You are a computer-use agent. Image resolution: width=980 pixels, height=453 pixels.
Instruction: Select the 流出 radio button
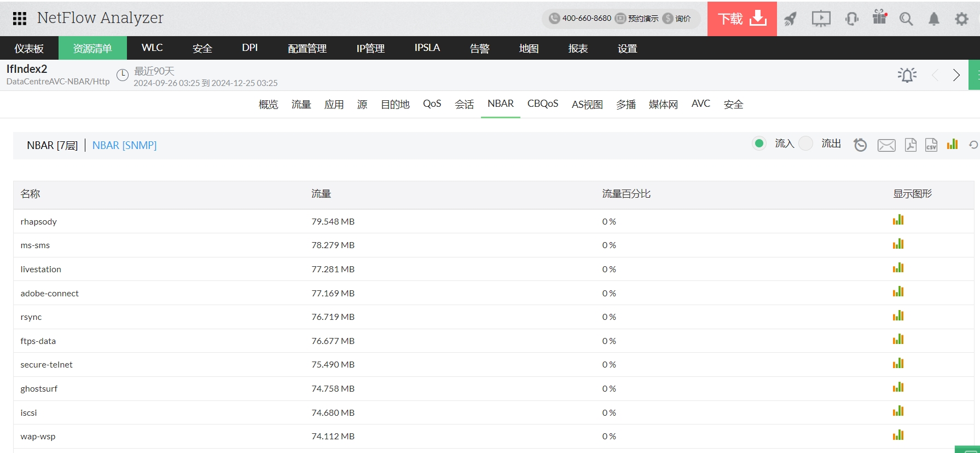coord(805,144)
